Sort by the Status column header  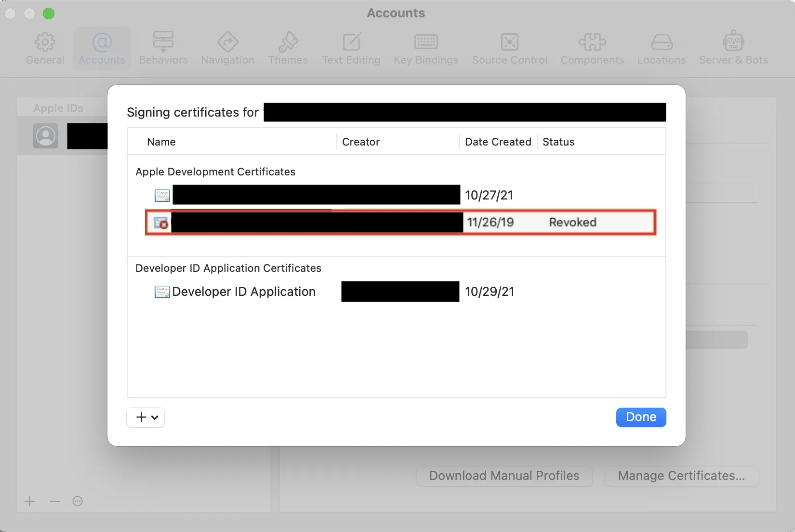pyautogui.click(x=558, y=142)
